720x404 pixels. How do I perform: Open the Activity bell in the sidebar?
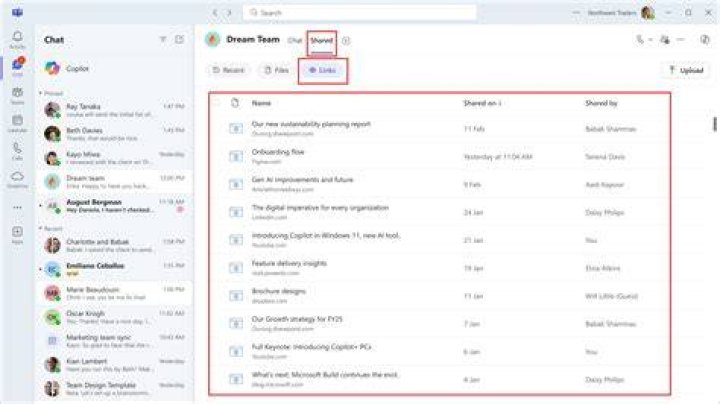17,39
